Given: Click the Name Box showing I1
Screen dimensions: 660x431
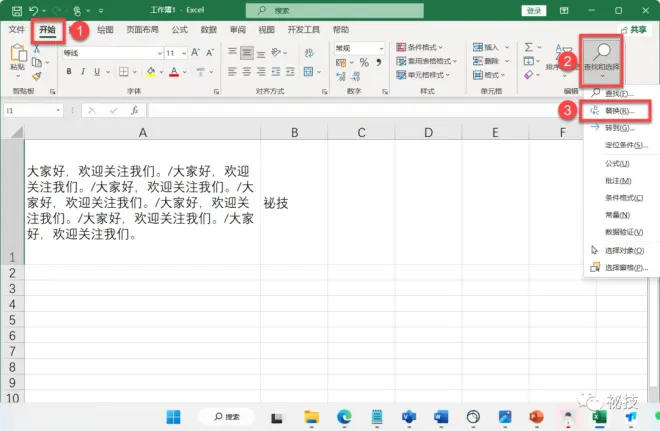Looking at the screenshot, I should [x=33, y=111].
